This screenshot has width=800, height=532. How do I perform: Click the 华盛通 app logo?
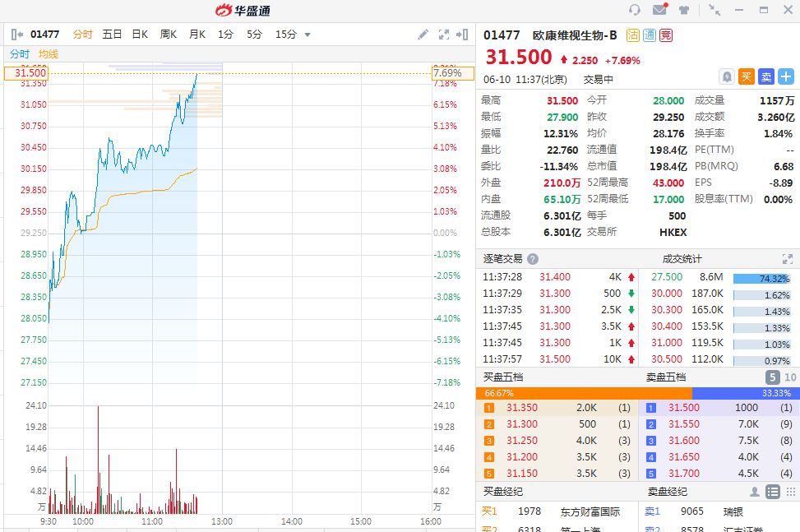[243, 10]
